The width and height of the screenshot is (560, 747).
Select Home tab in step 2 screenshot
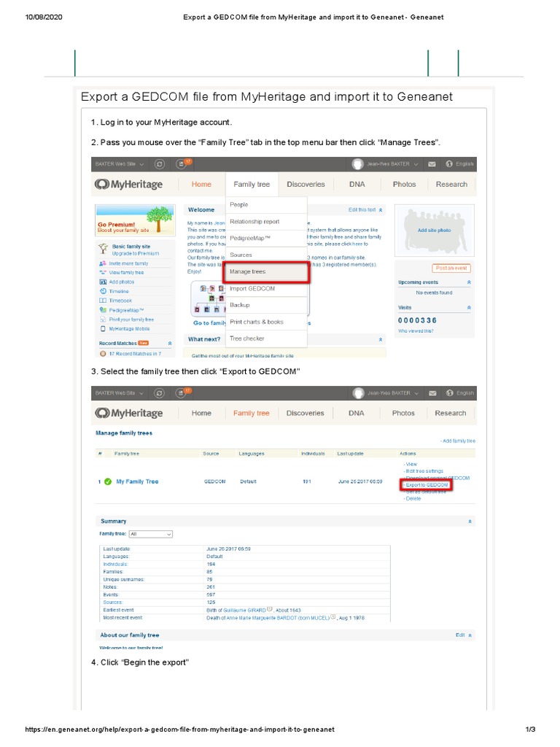point(201,185)
